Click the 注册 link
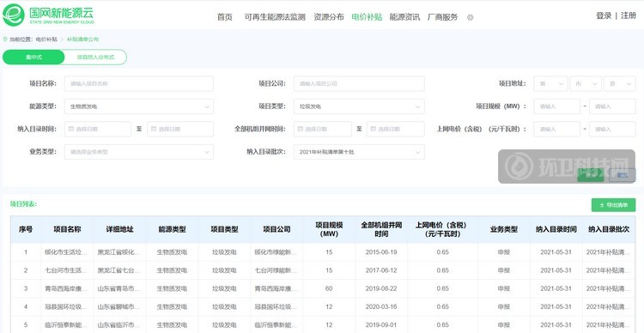Screen dimensions: 644x333 pyautogui.click(x=629, y=16)
